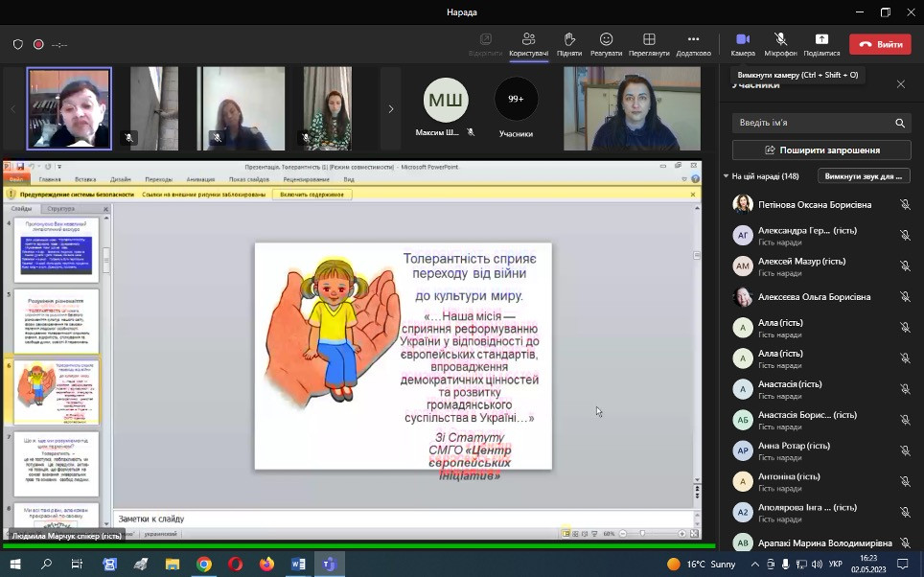924x577 pixels.
Task: Click the Вимкнути звук для all button
Action: tap(863, 176)
